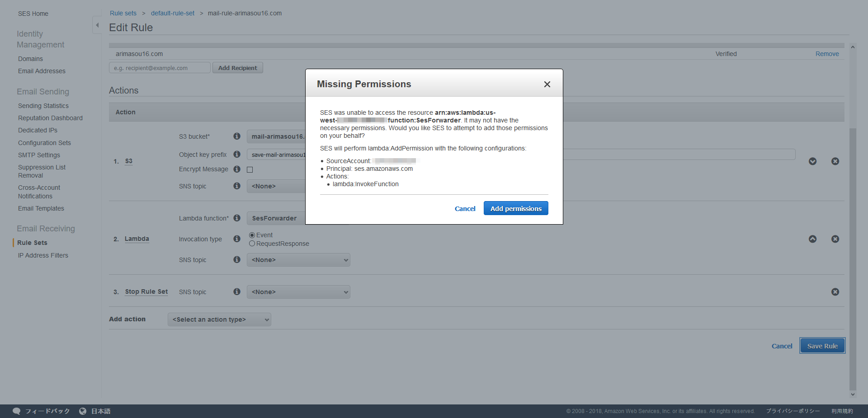Click Add Recipient button
This screenshot has height=418, width=868.
237,68
